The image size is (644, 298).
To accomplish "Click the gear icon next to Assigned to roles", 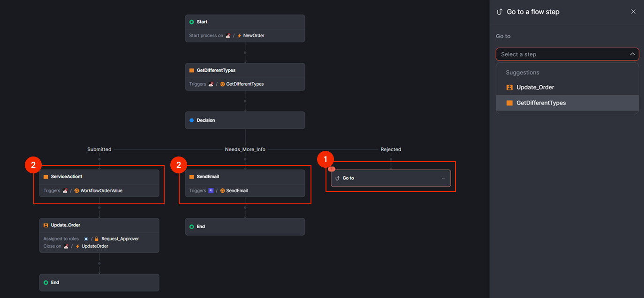I will pos(85,238).
